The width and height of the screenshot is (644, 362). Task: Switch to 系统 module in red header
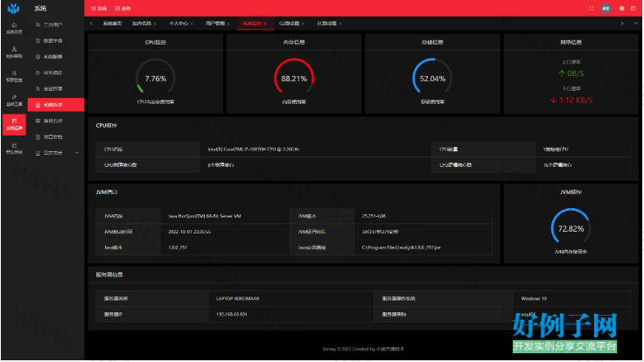point(99,8)
